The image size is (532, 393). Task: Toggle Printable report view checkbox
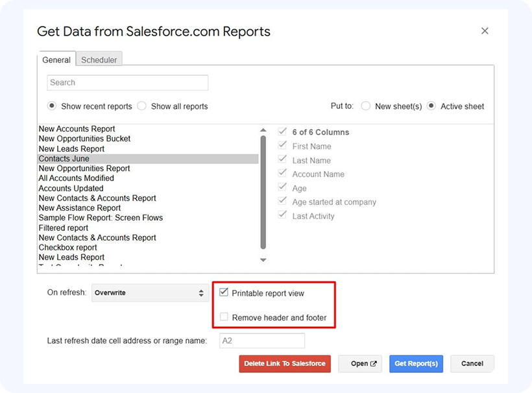pos(224,293)
